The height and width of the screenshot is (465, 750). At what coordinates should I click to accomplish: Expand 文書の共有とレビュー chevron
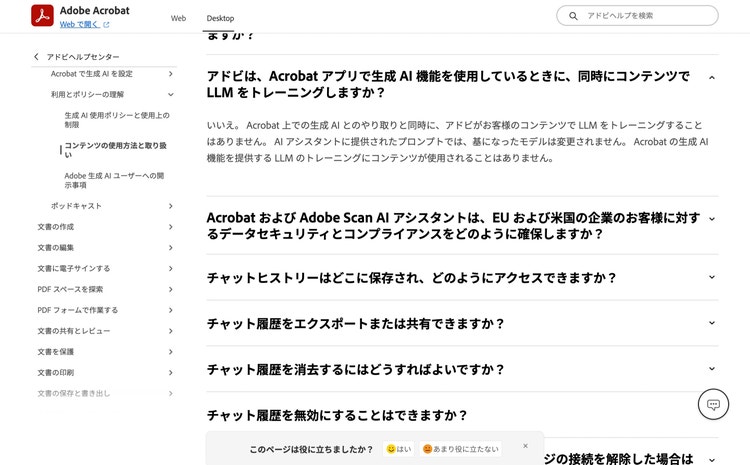click(x=171, y=331)
